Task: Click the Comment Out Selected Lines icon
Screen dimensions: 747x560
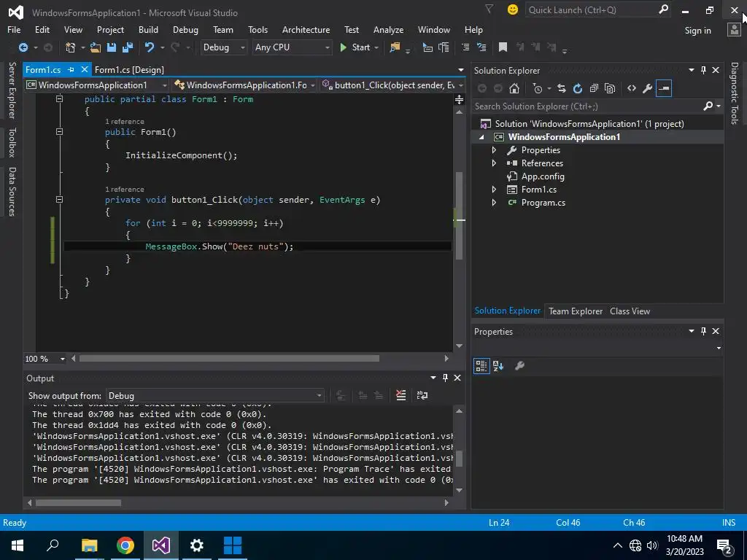Action: tap(465, 47)
